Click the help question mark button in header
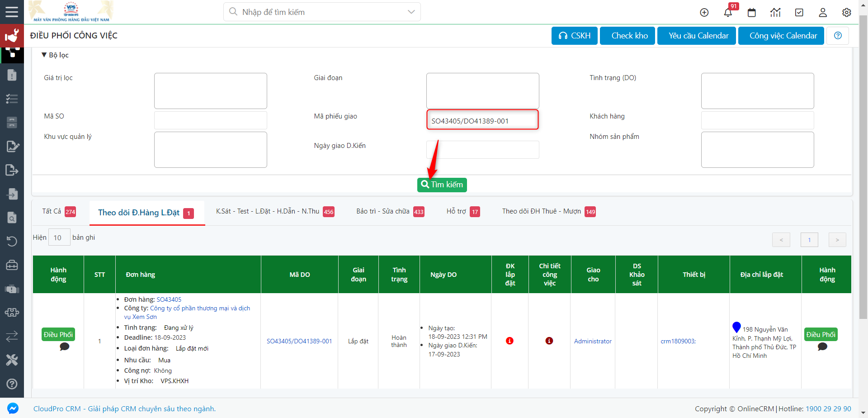Screen dimensions: 868x418 pyautogui.click(x=838, y=36)
